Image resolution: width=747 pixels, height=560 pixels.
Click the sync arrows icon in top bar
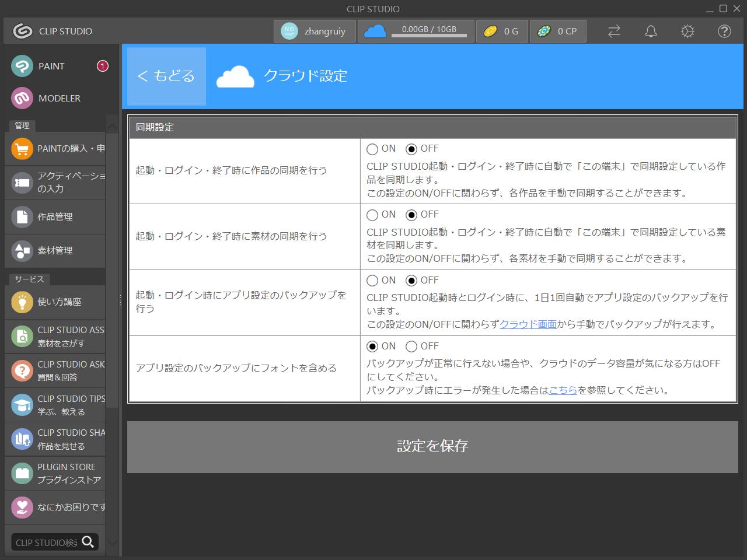pyautogui.click(x=613, y=31)
